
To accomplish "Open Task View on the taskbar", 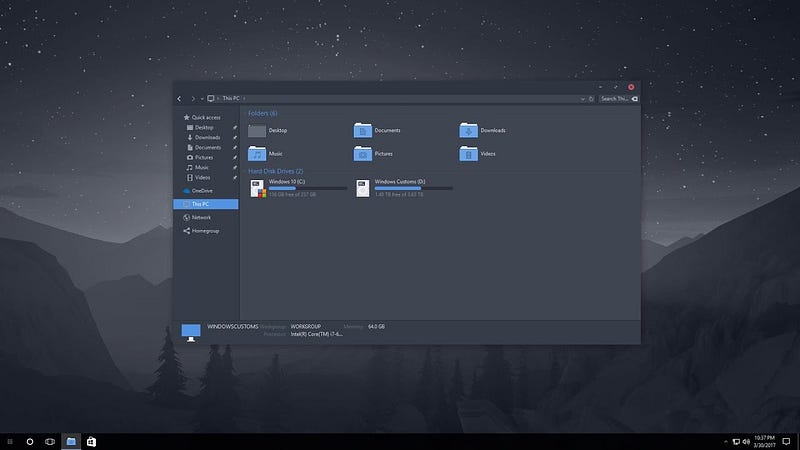I will point(49,442).
